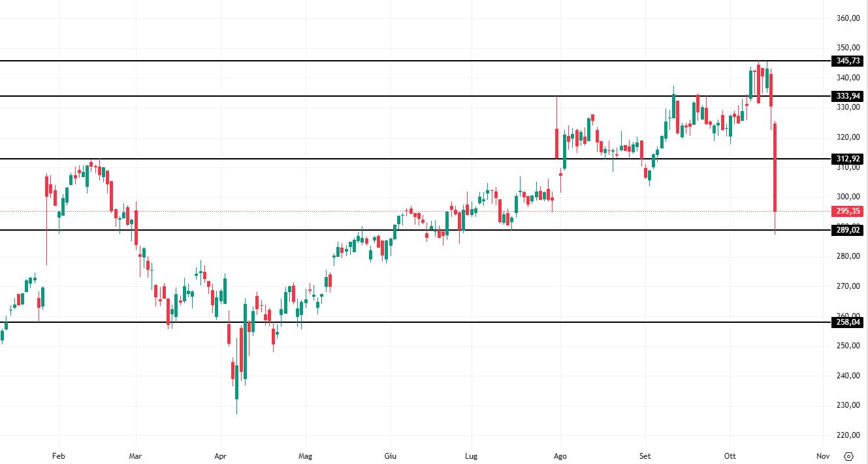868x464 pixels.
Task: Select the Lug month marker
Action: (x=471, y=456)
